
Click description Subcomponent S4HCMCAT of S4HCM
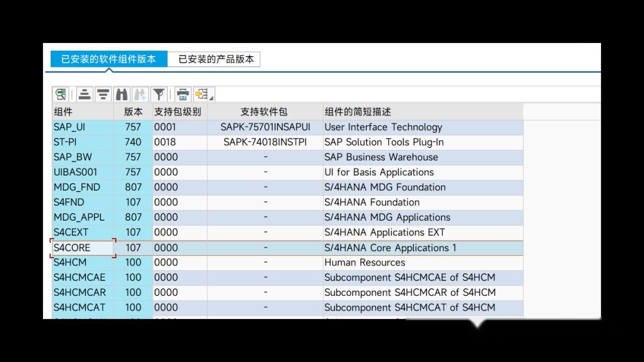click(x=423, y=307)
